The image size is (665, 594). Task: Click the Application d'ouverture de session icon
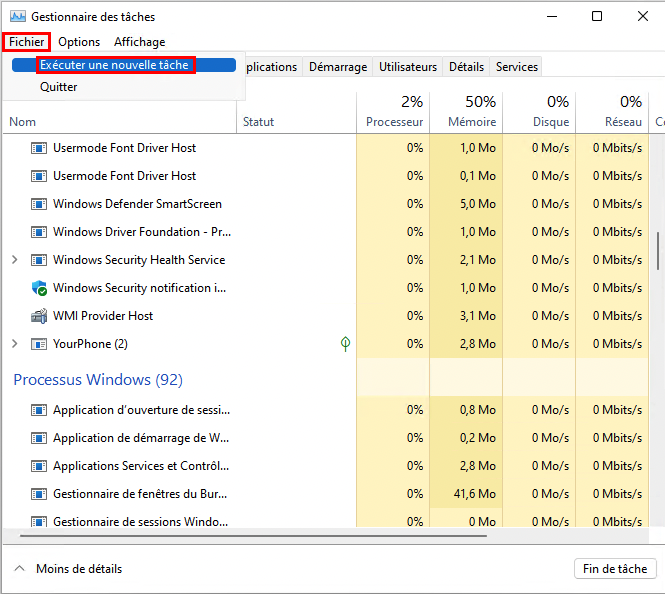pyautogui.click(x=39, y=410)
